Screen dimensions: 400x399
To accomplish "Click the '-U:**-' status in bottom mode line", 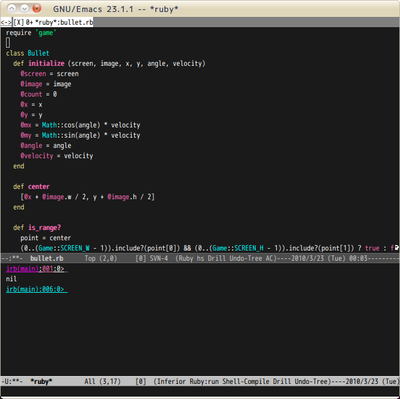I will coord(12,381).
